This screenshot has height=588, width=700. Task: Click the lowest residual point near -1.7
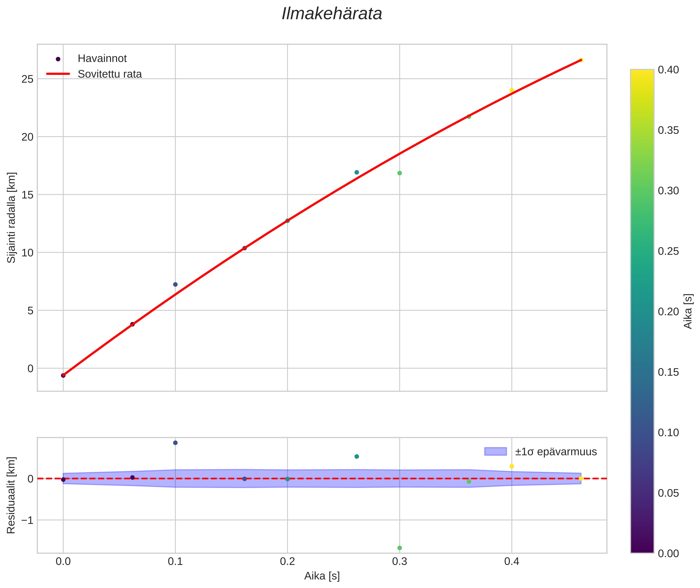[400, 548]
